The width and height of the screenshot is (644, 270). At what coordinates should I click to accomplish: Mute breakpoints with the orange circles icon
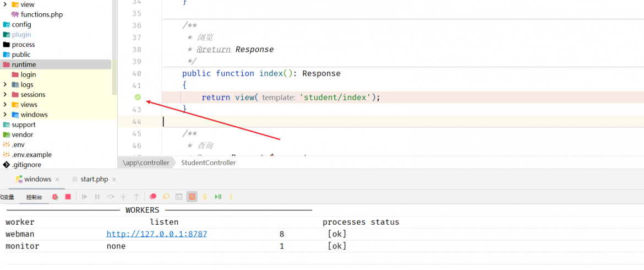tap(166, 197)
